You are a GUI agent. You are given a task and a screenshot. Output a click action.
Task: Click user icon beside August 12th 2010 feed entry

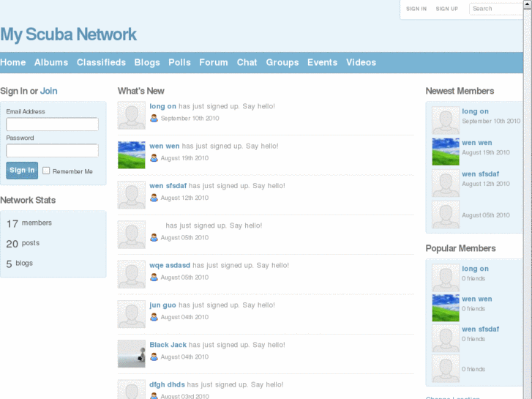tap(154, 198)
